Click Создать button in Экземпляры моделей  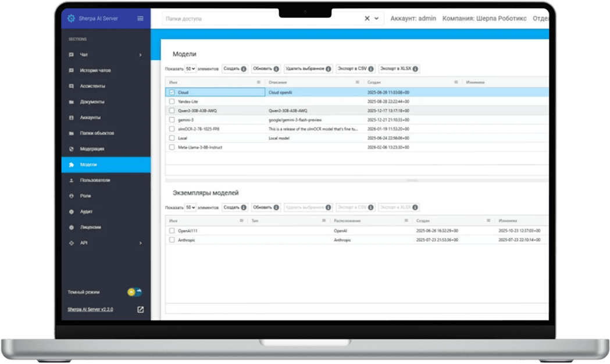click(x=235, y=208)
